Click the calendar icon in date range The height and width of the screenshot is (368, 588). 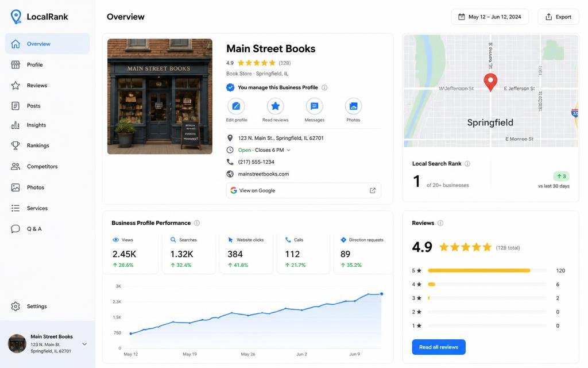click(462, 17)
